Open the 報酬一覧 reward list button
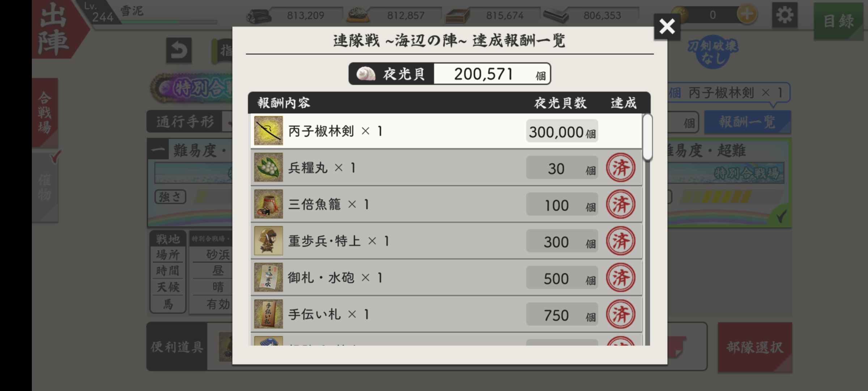The height and width of the screenshot is (391, 868). pyautogui.click(x=747, y=122)
